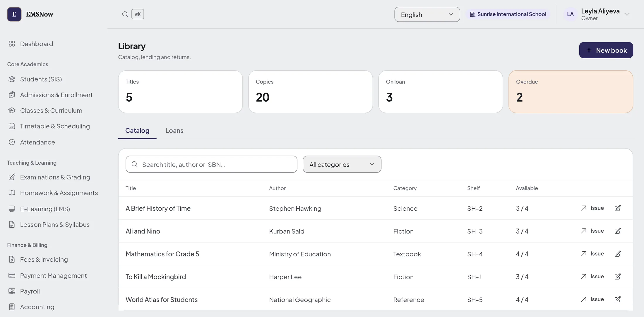Issue a copy of Mathematics for Grade 5

point(592,254)
